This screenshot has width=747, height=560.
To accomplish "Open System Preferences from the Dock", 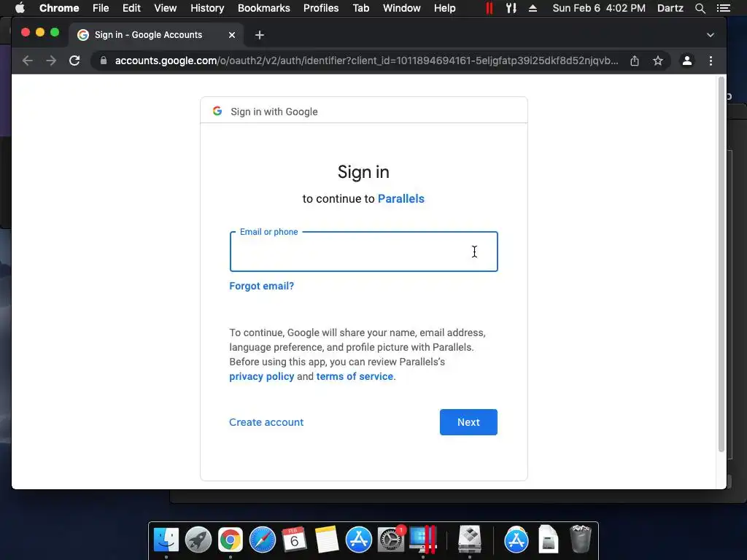I will (391, 540).
